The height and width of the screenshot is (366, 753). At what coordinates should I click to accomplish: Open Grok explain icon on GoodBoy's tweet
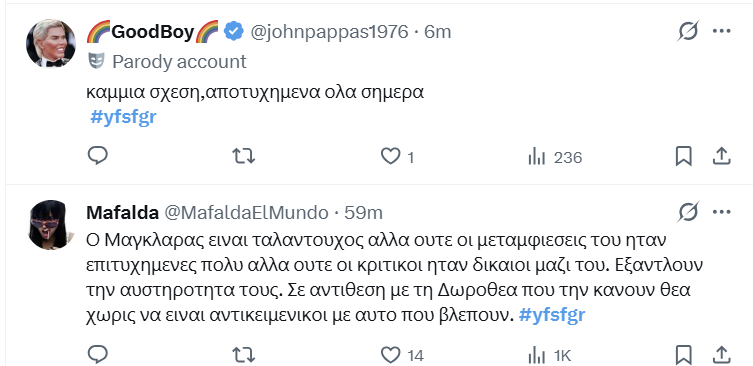688,32
